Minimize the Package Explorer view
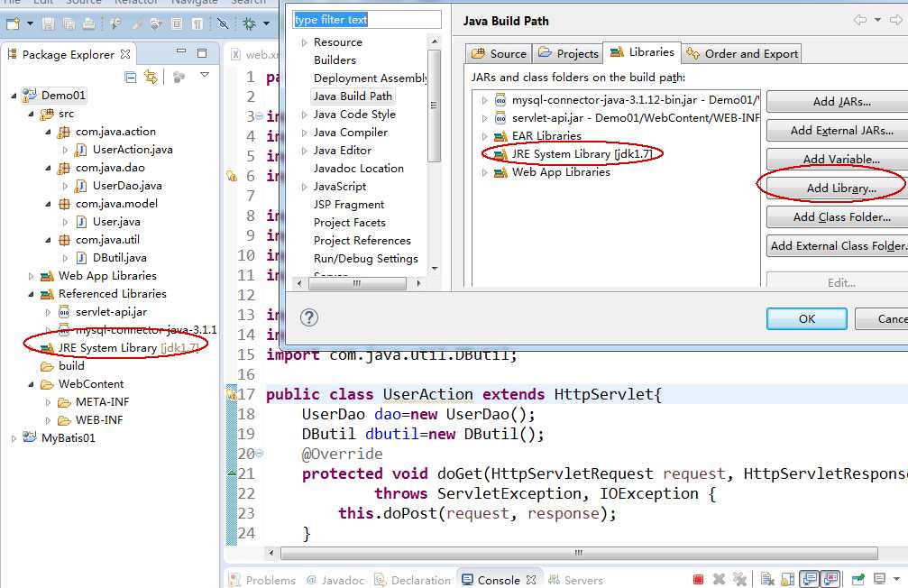Viewport: 908px width, 588px height. click(181, 52)
